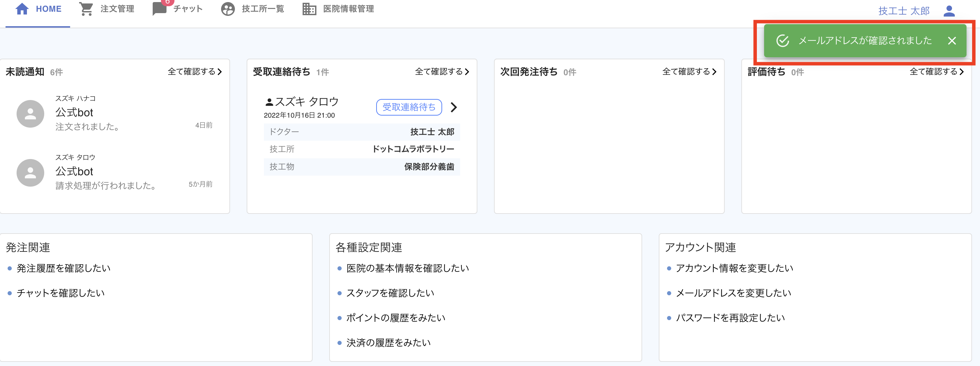Switch to the 注文管理 tab
Screen dimensions: 980x366
117,9
